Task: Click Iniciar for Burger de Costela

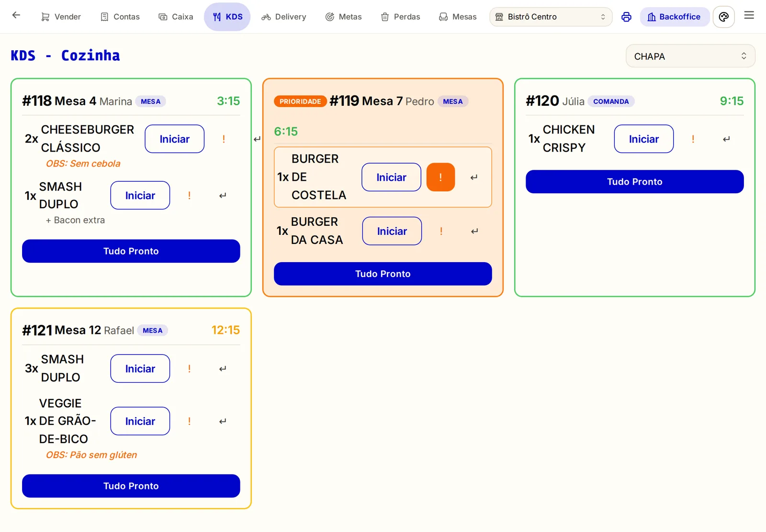Action: [391, 177]
